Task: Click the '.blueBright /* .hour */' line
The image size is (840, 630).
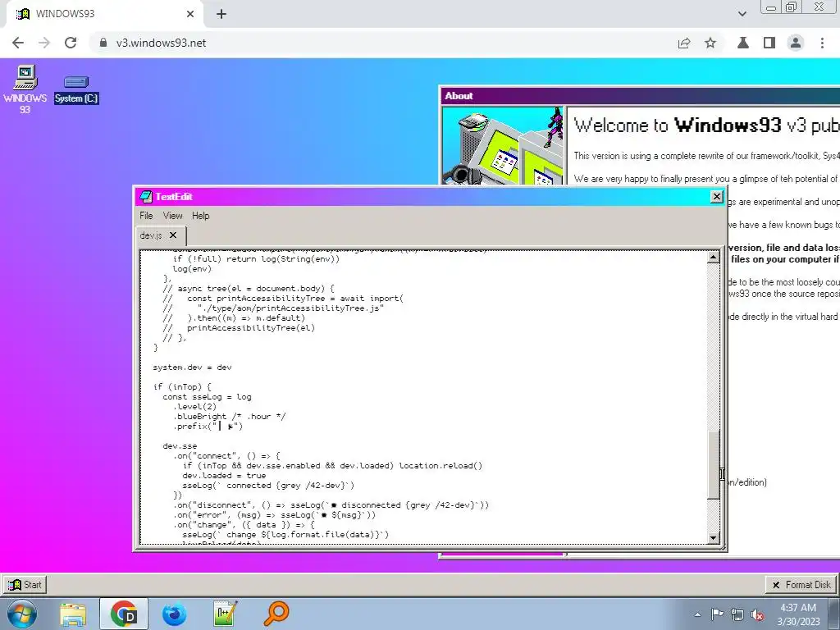Action: (x=229, y=416)
